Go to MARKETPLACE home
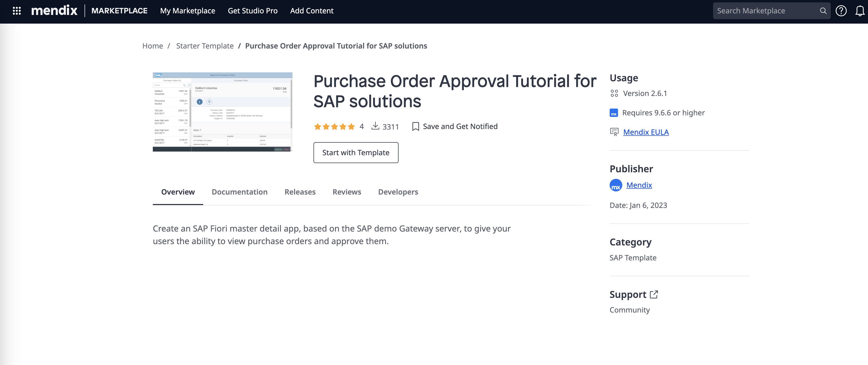This screenshot has width=868, height=365. tap(119, 11)
